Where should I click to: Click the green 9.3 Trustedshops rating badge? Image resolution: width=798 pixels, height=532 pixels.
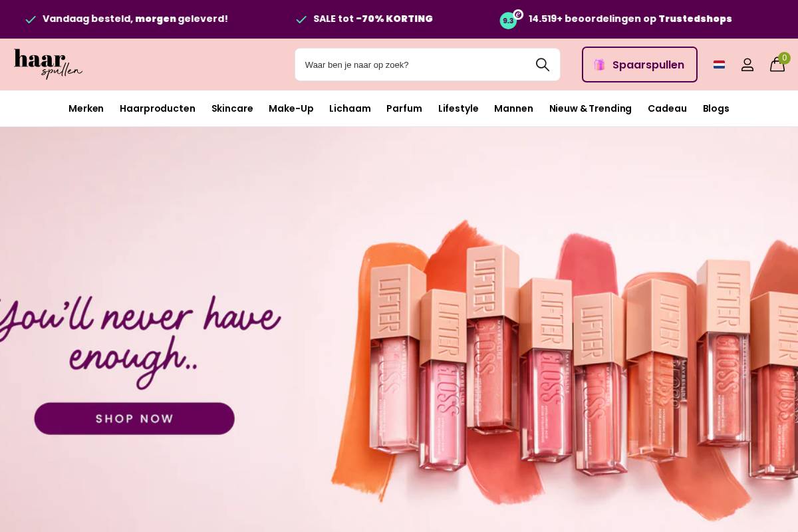[x=509, y=21]
